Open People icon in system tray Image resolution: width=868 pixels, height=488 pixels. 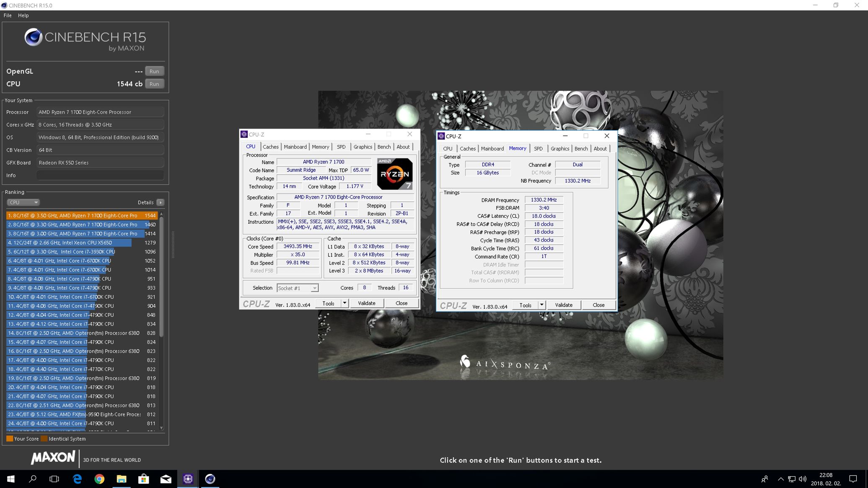pos(765,479)
